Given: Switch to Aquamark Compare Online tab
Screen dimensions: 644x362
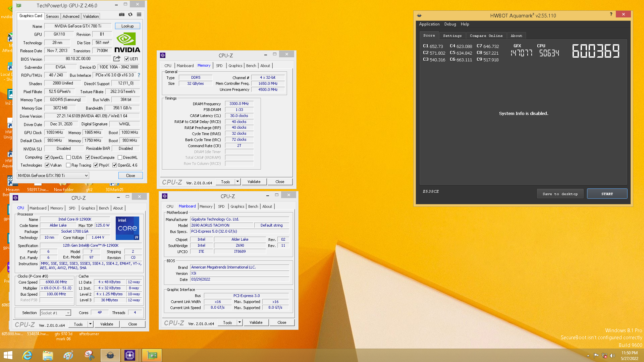Looking at the screenshot, I should (x=486, y=36).
